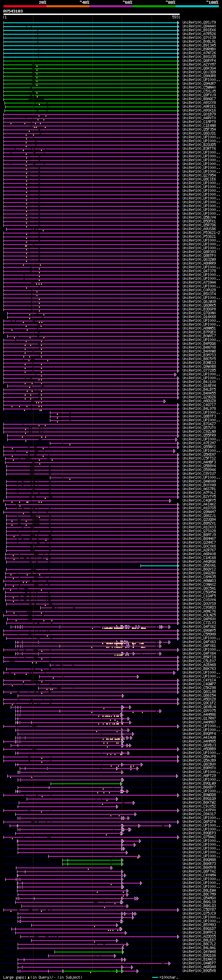Select the UniRef100_Q70I39 label
Viewport: 222px width, 980px height.
tap(199, 38)
